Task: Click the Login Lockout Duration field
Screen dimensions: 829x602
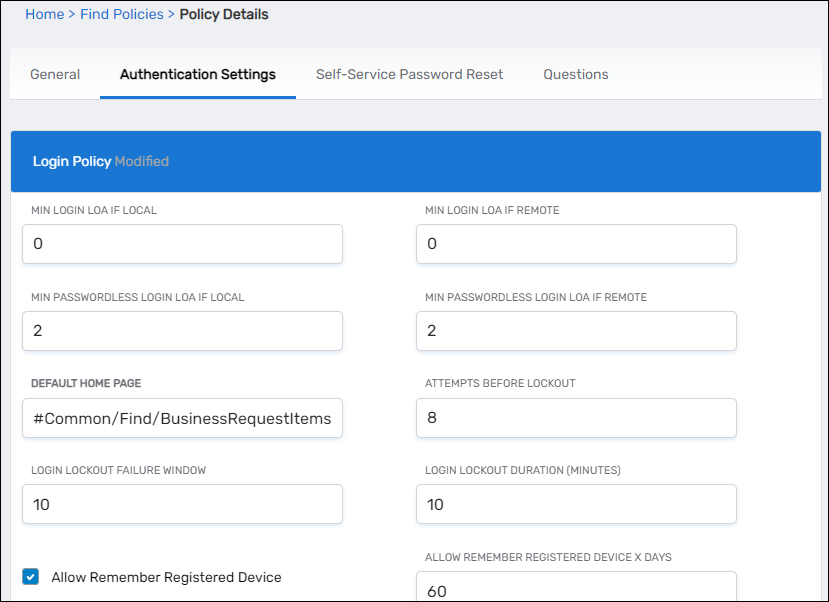Action: [576, 503]
